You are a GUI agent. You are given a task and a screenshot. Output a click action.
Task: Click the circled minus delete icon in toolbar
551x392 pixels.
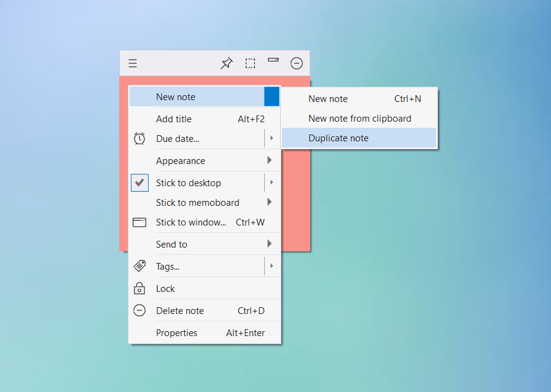[297, 63]
